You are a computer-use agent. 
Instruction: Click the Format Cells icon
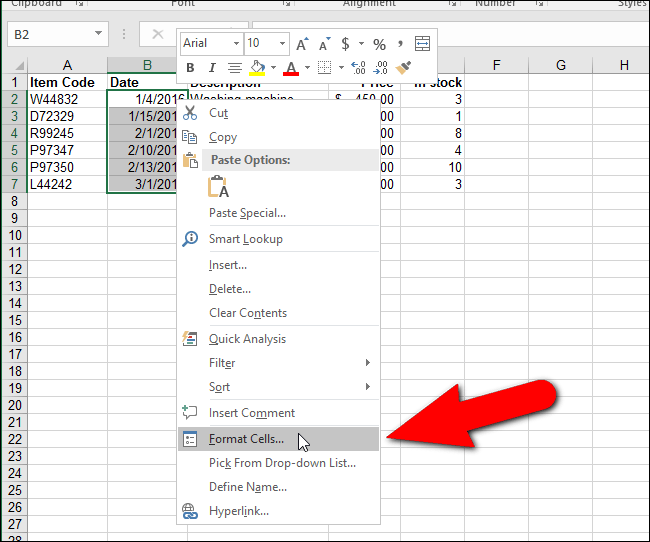[x=190, y=439]
